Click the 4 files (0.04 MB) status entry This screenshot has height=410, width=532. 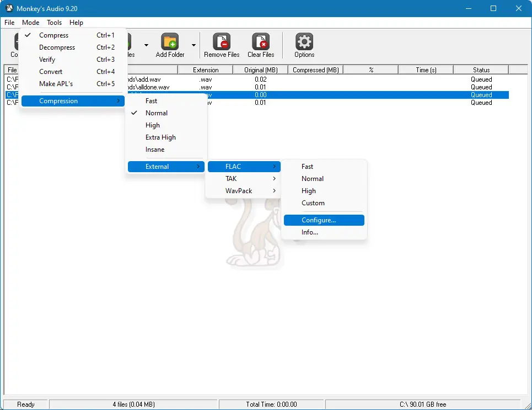(x=133, y=404)
